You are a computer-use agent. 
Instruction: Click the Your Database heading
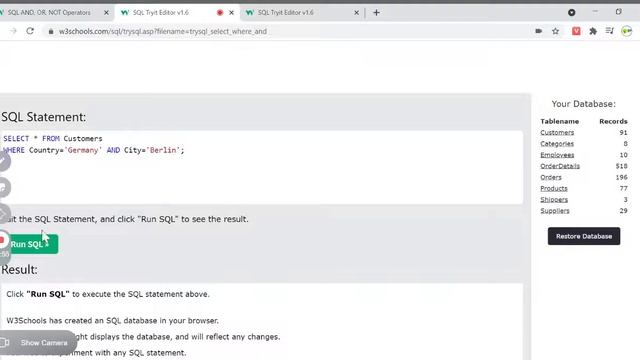coord(583,104)
